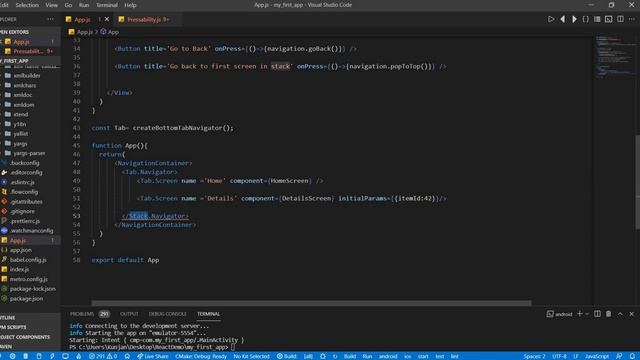
Task: Open the Run menu
Action: point(84,5)
